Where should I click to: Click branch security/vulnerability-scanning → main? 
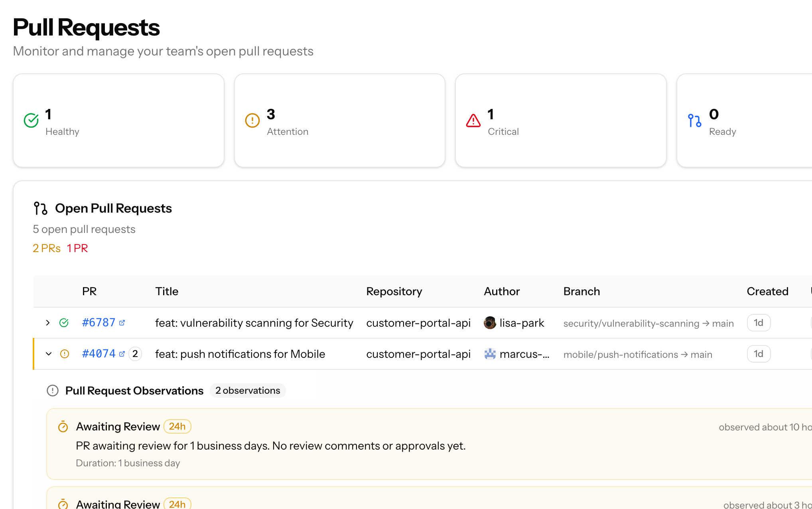pyautogui.click(x=648, y=323)
